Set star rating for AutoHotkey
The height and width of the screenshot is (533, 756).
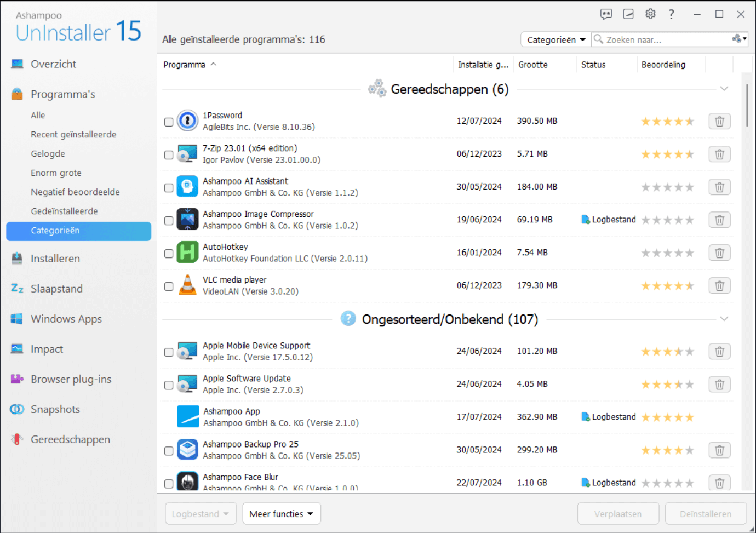coord(667,253)
